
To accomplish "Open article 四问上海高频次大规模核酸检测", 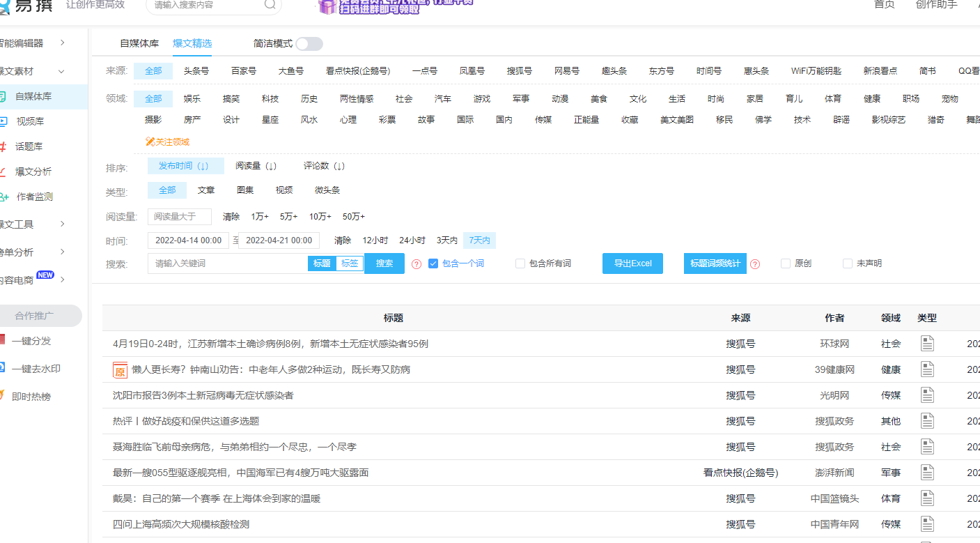I will (x=181, y=524).
